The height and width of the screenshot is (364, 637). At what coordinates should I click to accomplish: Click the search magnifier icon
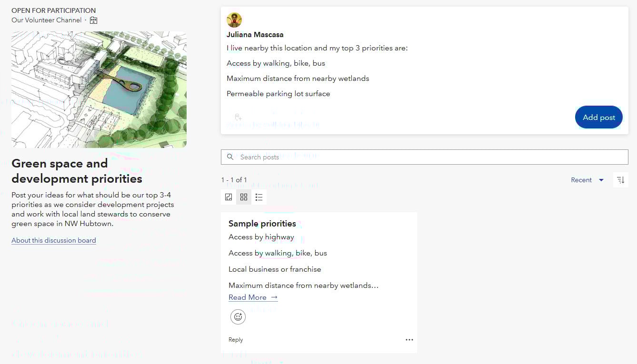[230, 157]
